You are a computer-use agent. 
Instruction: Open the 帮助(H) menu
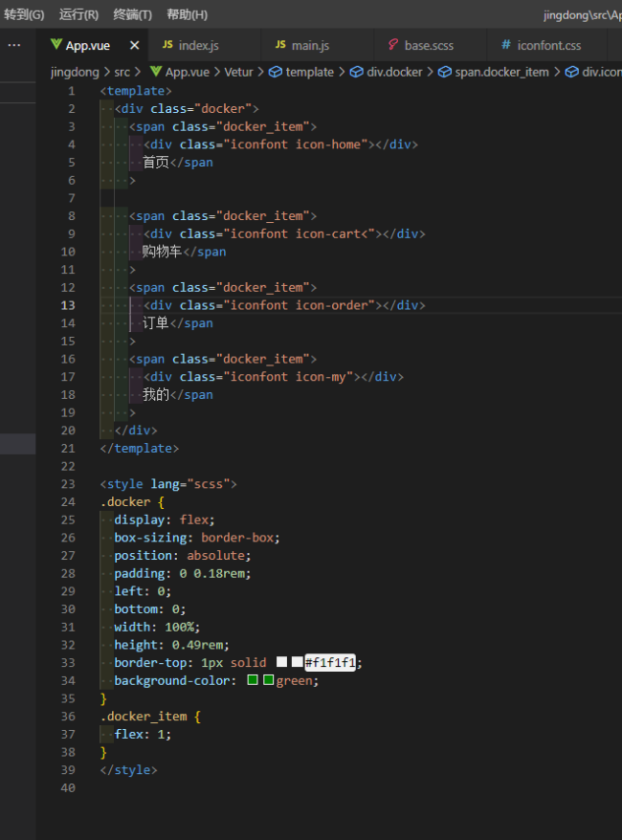187,14
